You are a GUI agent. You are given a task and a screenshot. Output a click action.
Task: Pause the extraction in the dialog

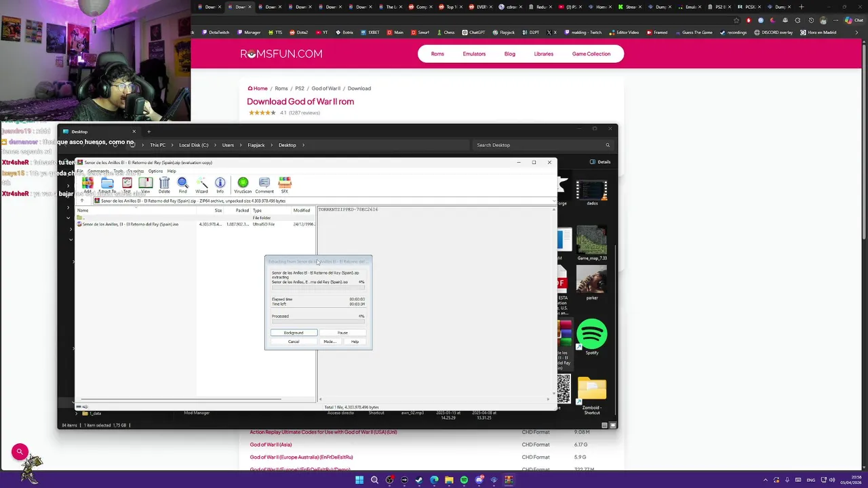[x=342, y=333]
